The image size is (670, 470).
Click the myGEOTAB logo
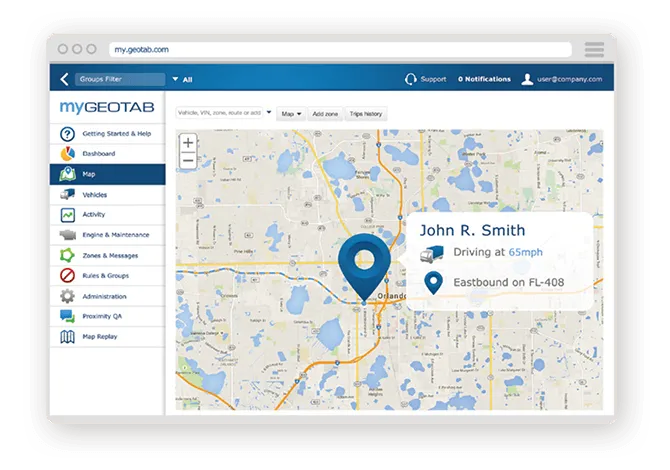pyautogui.click(x=107, y=107)
